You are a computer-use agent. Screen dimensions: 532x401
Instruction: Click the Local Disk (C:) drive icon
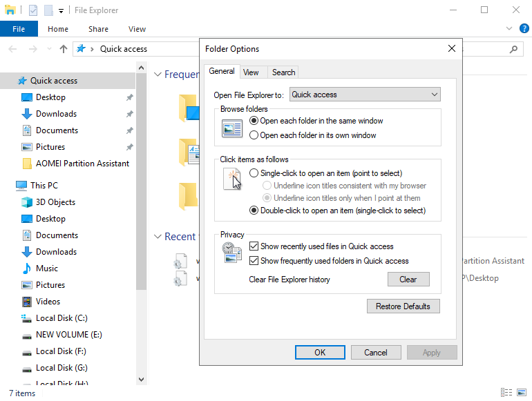click(27, 318)
